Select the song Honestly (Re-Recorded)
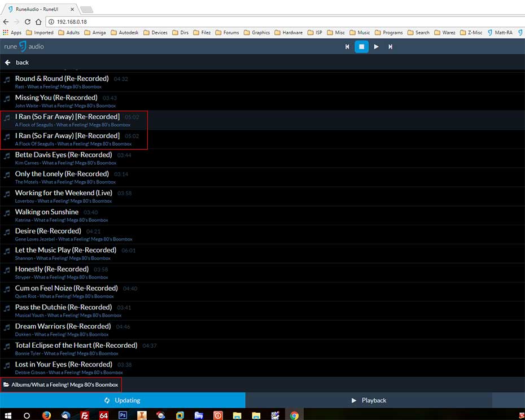Viewport: 525px width, 420px height. [262, 273]
